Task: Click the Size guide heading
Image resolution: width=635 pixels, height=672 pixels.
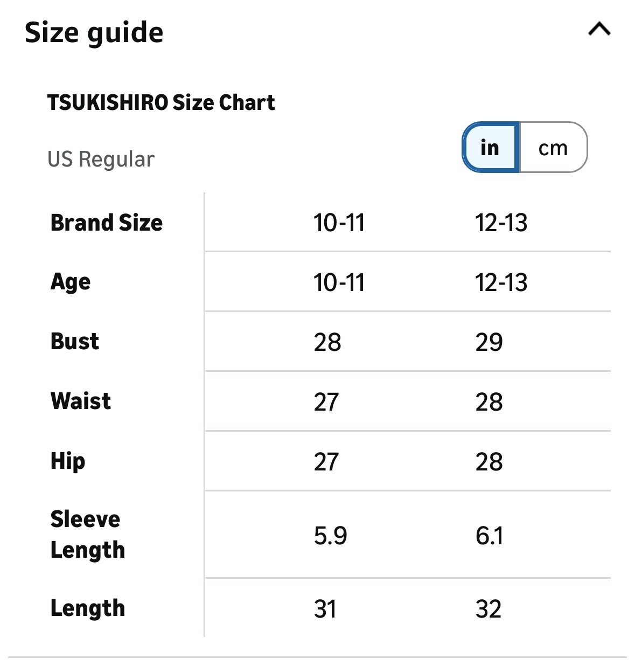Action: 94,32
